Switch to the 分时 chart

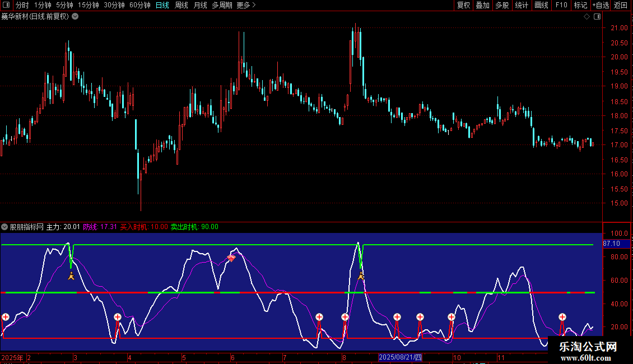click(22, 5)
